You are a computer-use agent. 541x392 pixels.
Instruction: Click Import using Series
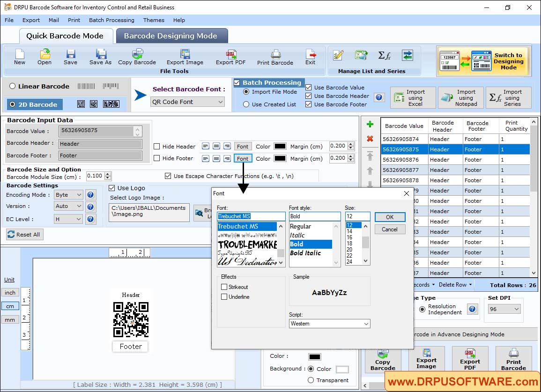coord(508,98)
